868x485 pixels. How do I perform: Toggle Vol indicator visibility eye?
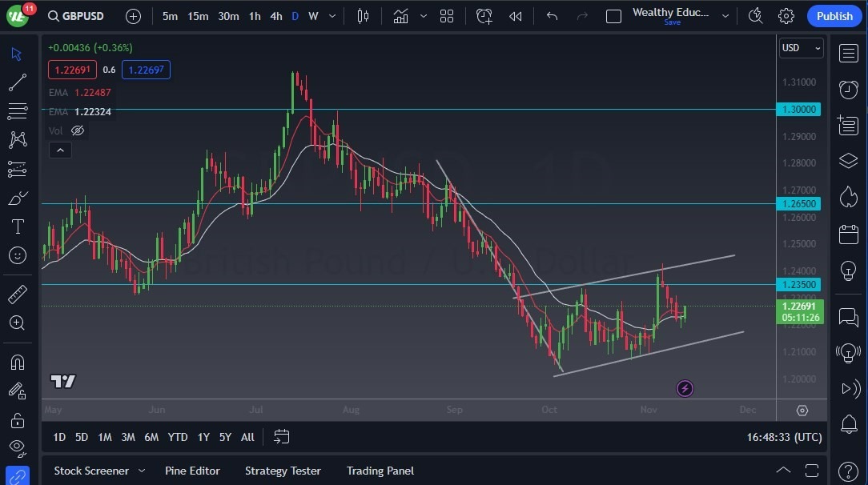click(78, 130)
